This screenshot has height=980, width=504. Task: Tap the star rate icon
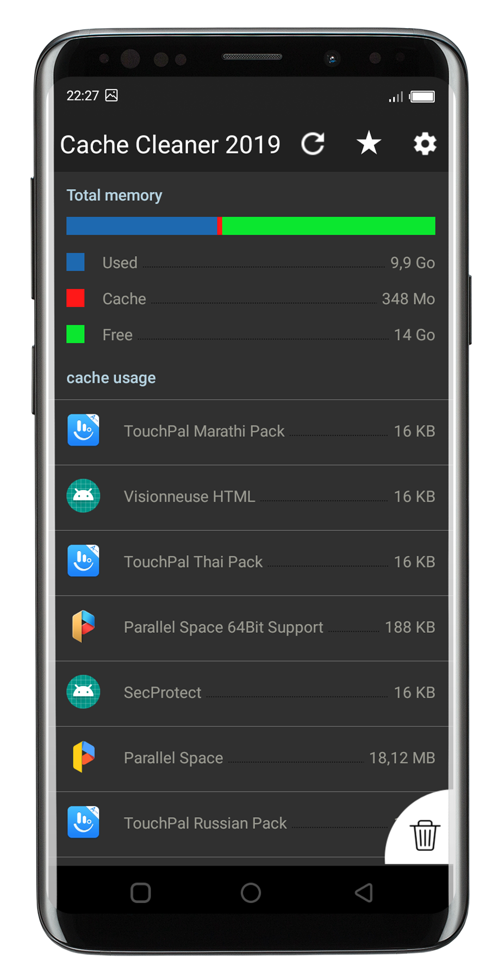[369, 143]
